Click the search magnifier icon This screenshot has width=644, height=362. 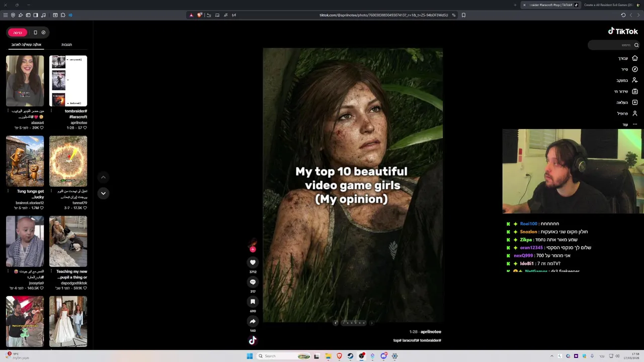[636, 45]
